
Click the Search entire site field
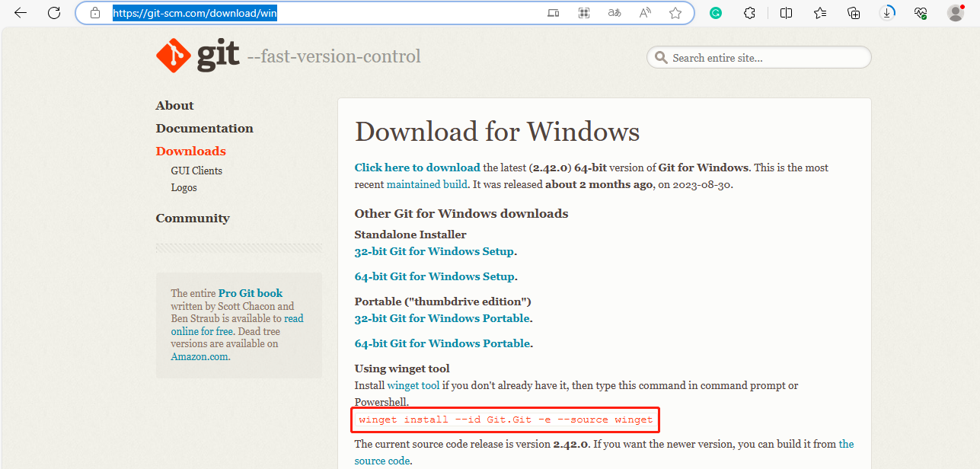coord(759,58)
